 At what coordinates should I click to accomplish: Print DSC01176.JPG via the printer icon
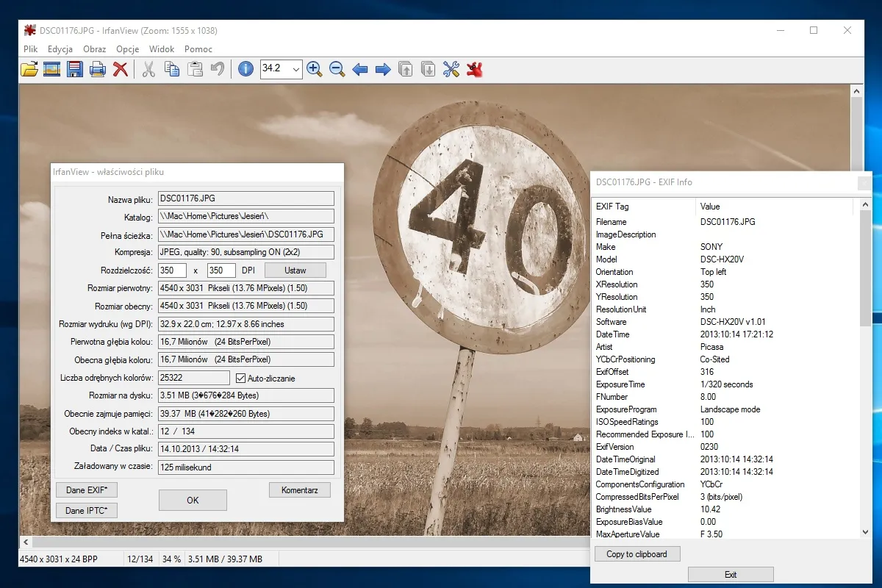point(96,68)
